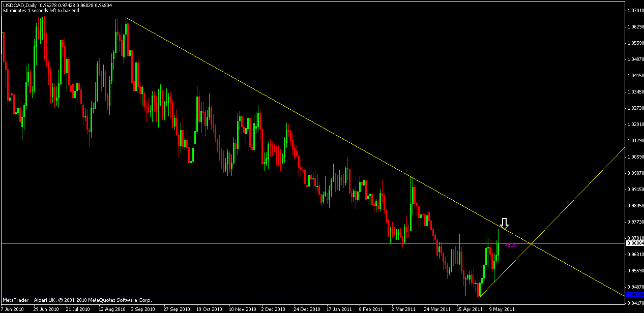Click the 7 Jun 2010 date label

(x=13, y=309)
